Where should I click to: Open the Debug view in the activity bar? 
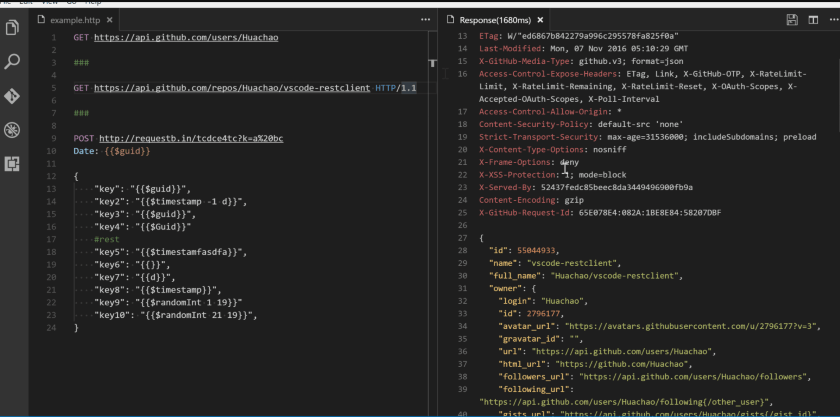coord(12,130)
